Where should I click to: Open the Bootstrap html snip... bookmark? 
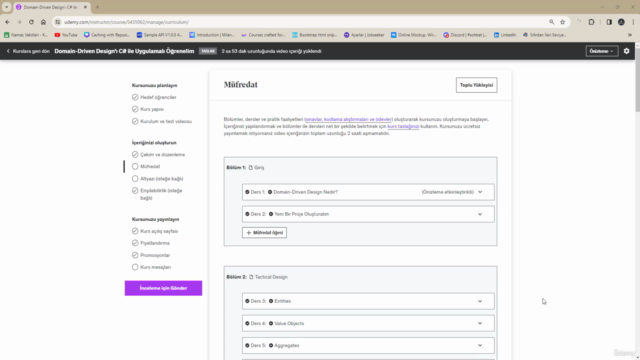pyautogui.click(x=315, y=35)
